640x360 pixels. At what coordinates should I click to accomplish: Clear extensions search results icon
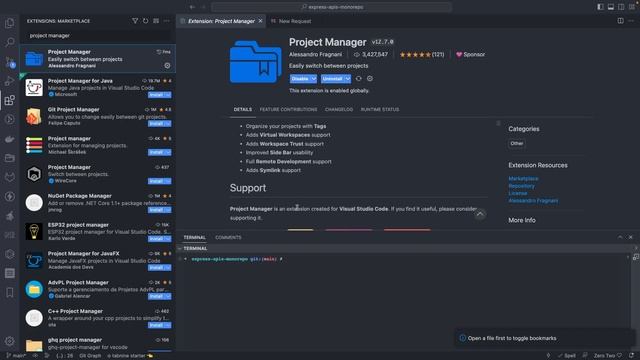click(156, 21)
